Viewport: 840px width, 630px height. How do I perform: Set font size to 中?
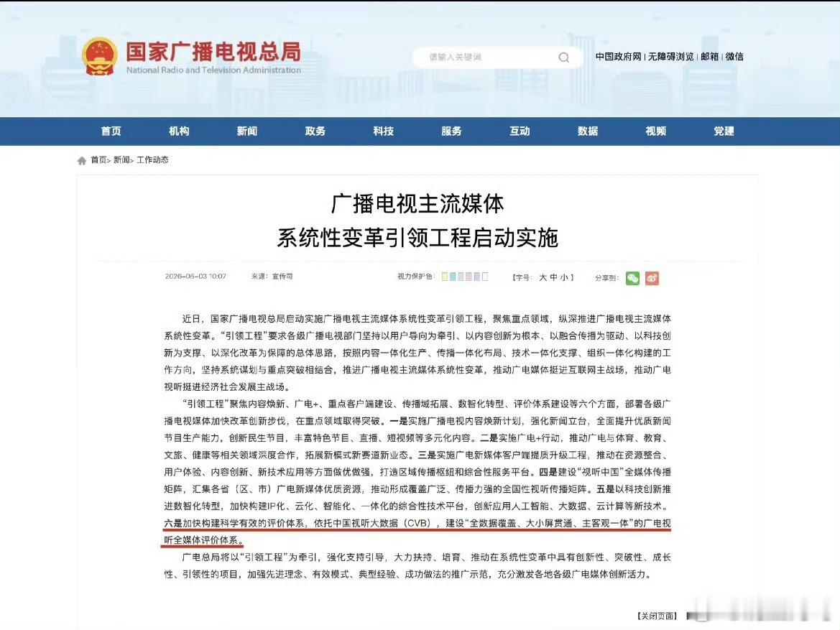(554, 277)
